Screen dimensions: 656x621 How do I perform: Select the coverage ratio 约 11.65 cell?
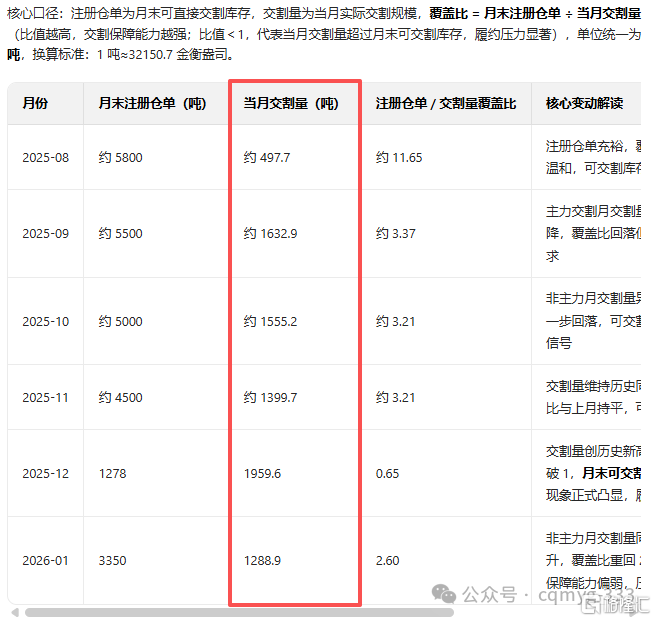[399, 158]
